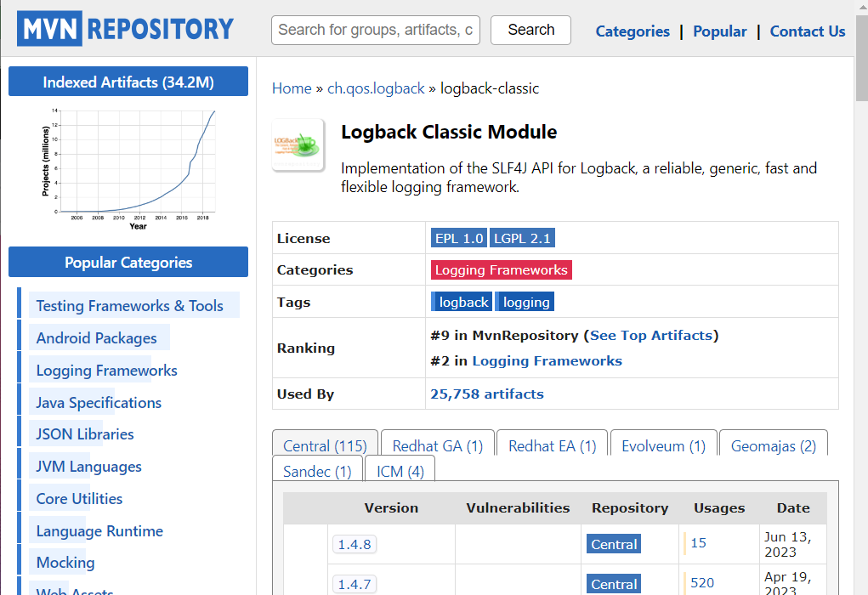The image size is (868, 595).
Task: Open Categories in top navigation
Action: point(633,31)
